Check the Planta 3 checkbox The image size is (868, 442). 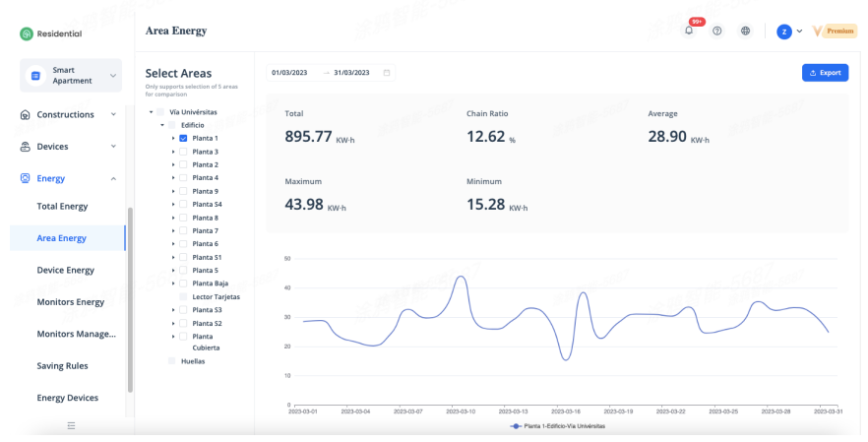183,152
